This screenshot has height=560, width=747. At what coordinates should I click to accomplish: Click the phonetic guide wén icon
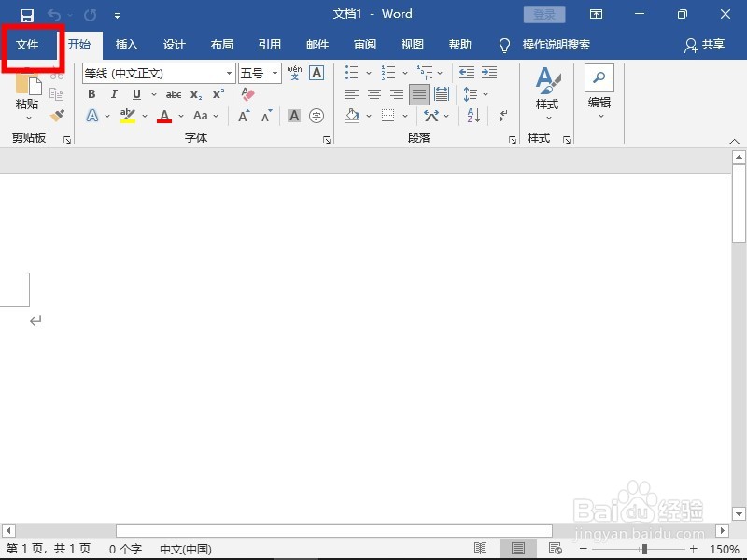pyautogui.click(x=294, y=73)
